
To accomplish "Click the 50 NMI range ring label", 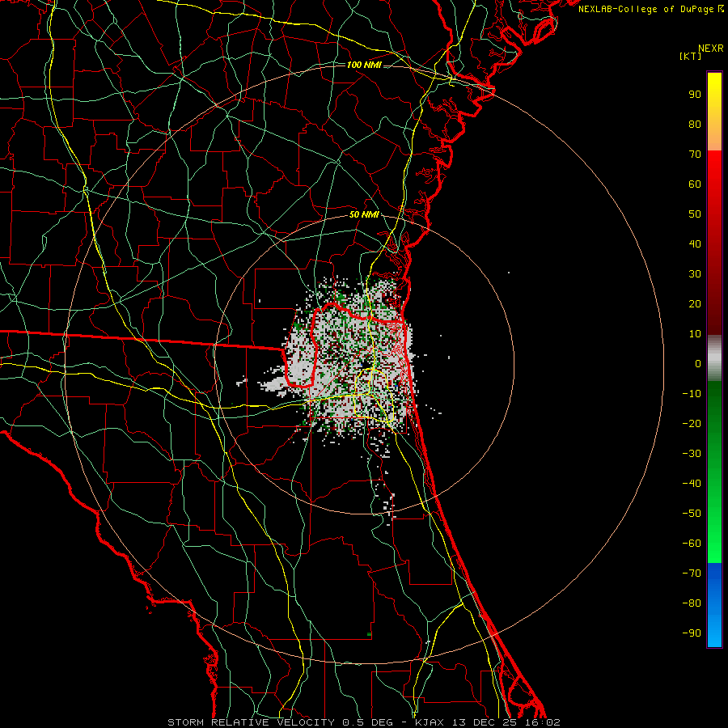I will [x=364, y=214].
